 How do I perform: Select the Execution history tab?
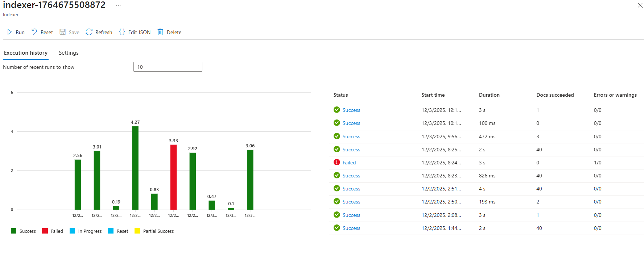click(26, 53)
